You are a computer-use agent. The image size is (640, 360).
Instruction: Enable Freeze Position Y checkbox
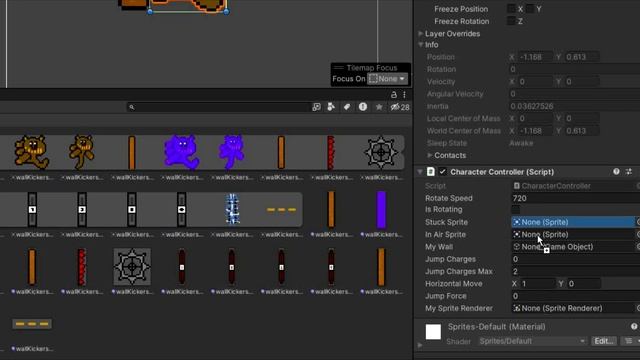530,9
